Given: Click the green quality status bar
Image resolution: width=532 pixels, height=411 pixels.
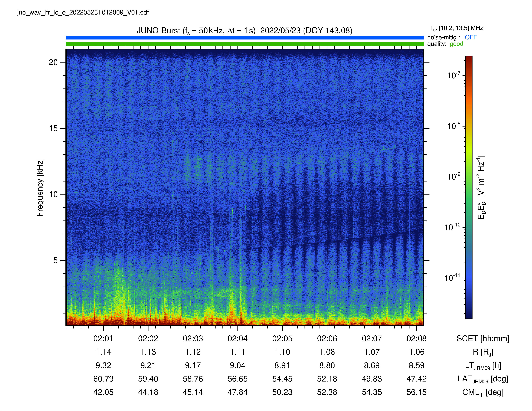Looking at the screenshot, I should click(245, 44).
